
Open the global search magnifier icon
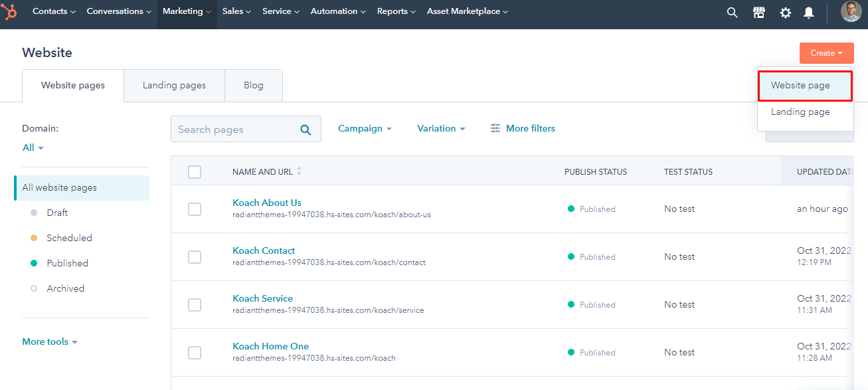pyautogui.click(x=732, y=12)
